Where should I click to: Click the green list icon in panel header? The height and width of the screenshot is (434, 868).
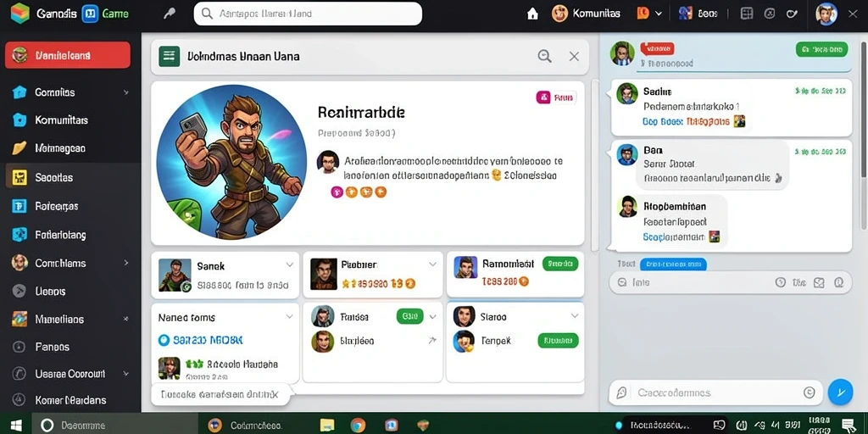[x=170, y=56]
